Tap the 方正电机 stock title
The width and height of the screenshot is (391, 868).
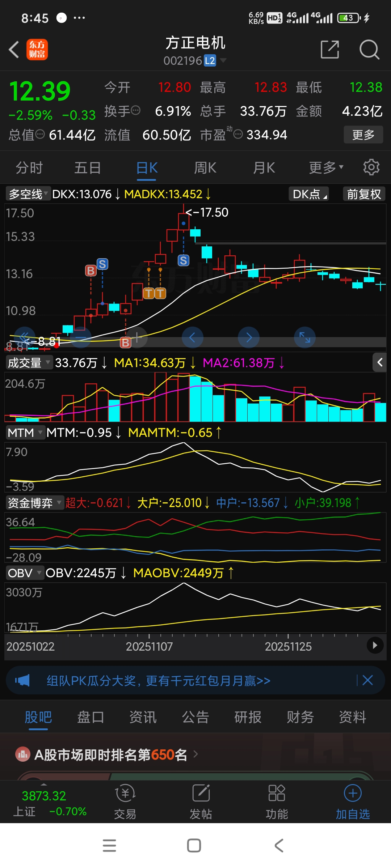pos(195,43)
